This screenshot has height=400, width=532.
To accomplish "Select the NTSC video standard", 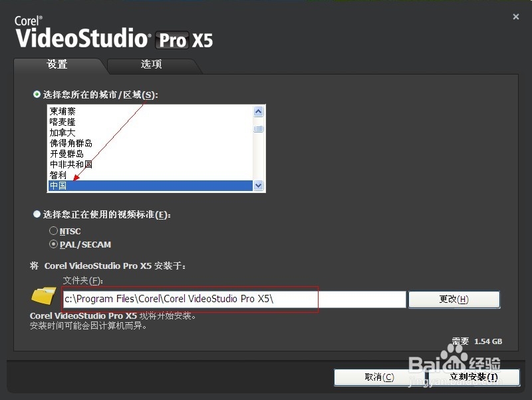I will [53, 231].
